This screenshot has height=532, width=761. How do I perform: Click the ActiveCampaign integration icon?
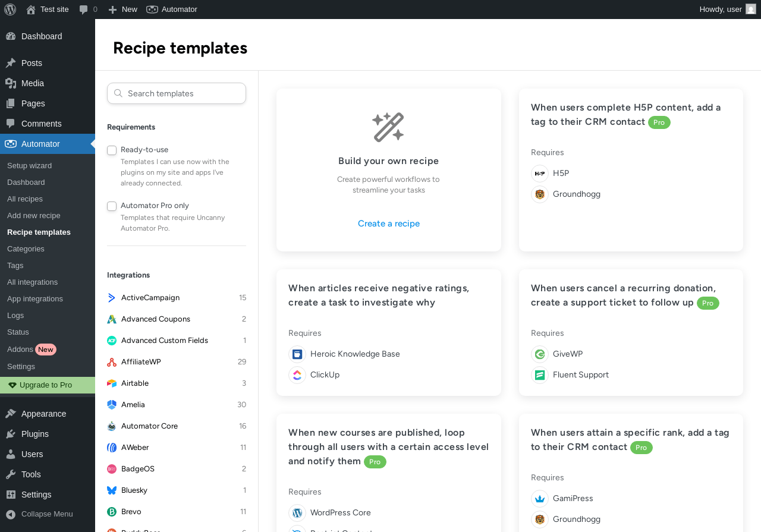click(112, 298)
